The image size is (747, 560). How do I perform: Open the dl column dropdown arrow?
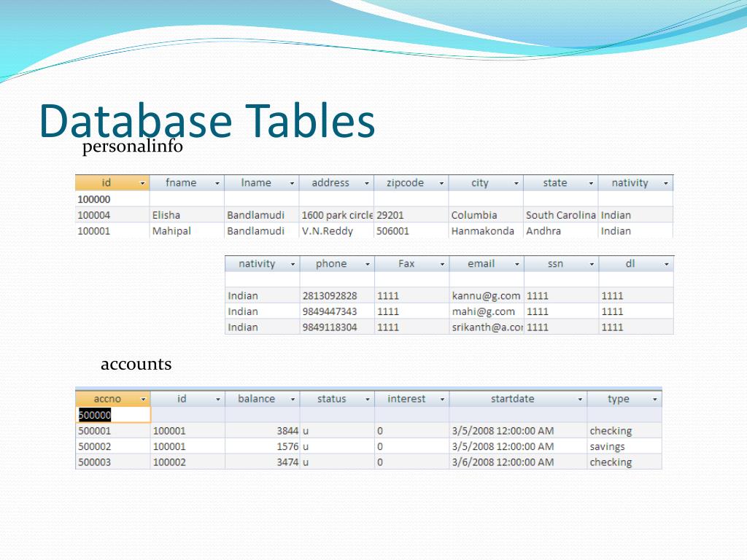click(x=667, y=264)
